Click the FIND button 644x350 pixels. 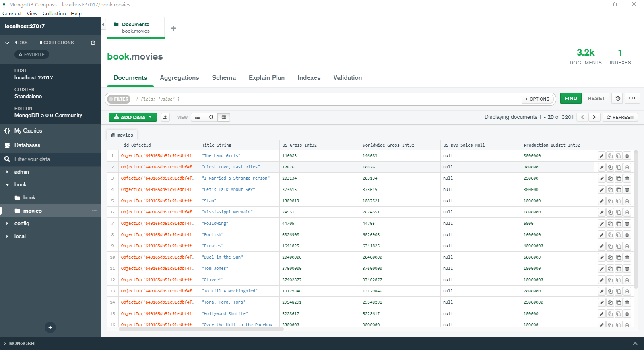tap(571, 98)
